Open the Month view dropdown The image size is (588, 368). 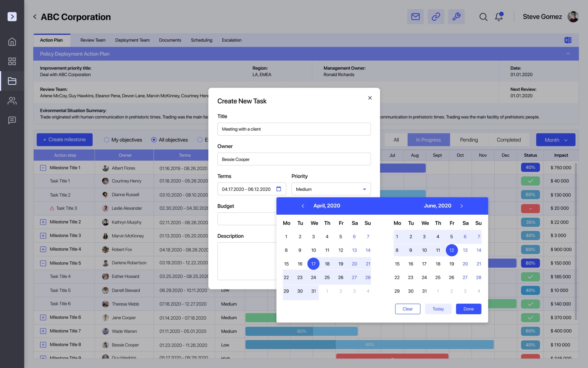coord(555,140)
